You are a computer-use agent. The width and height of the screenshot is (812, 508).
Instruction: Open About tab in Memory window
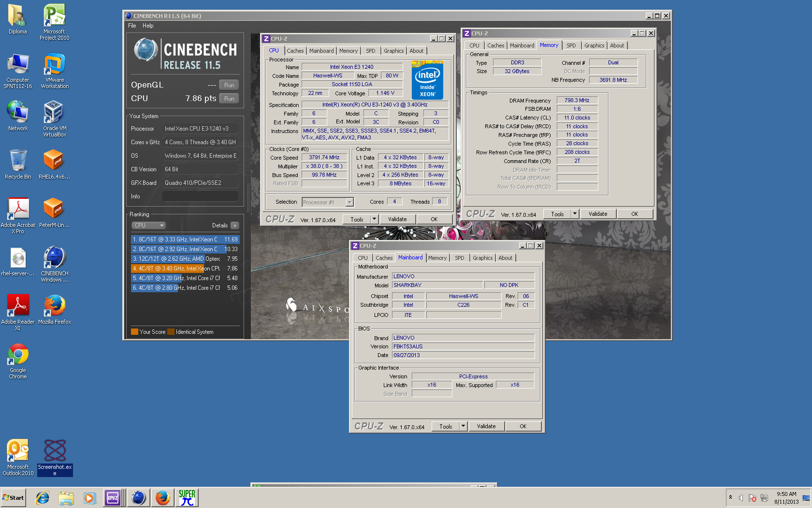pyautogui.click(x=617, y=45)
